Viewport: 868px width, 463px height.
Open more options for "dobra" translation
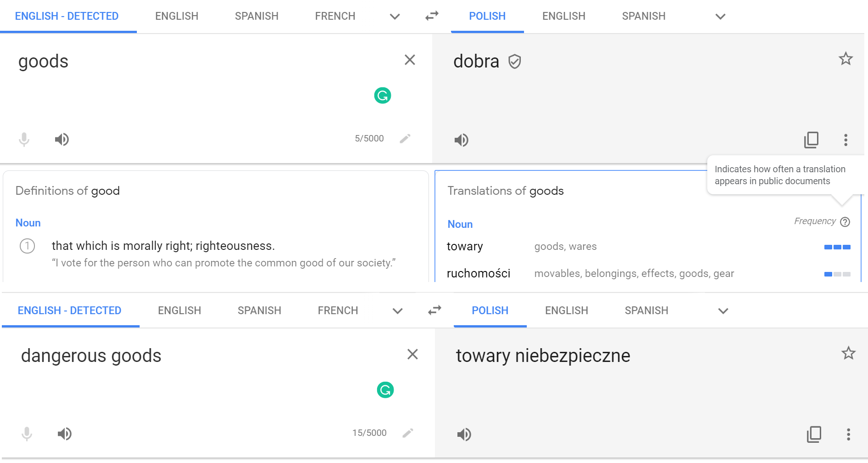[x=845, y=140]
